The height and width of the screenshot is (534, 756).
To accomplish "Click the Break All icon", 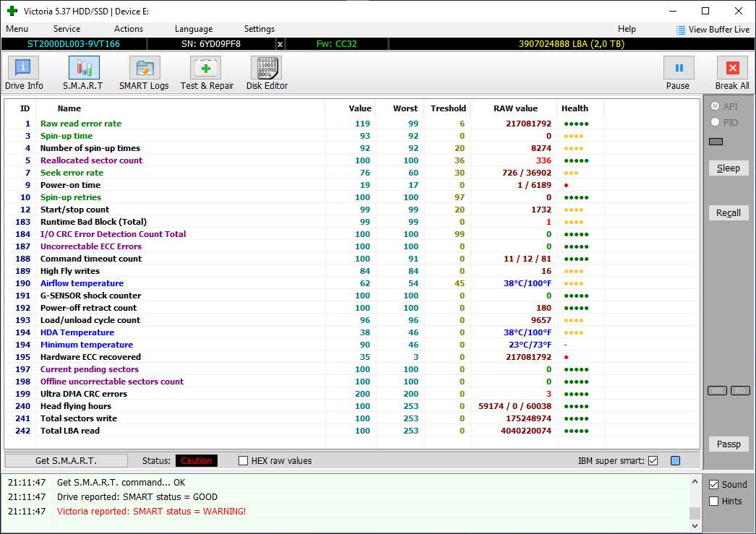I will pos(732,73).
